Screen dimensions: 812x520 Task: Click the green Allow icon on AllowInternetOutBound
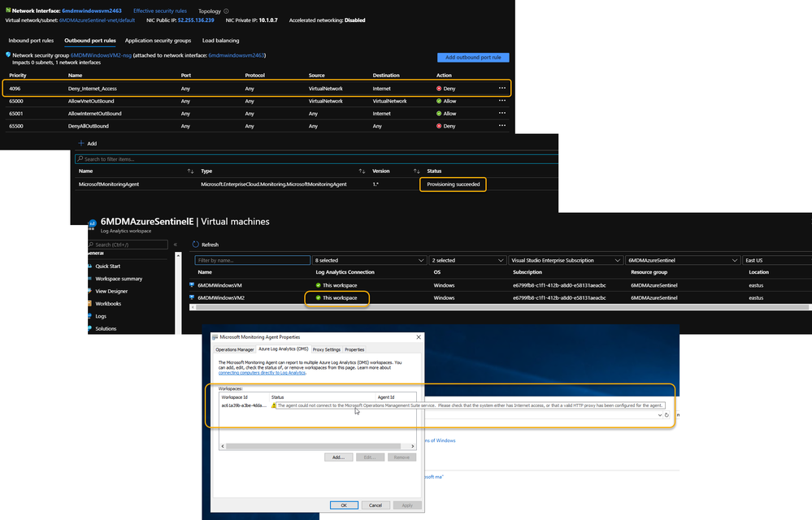pyautogui.click(x=439, y=113)
